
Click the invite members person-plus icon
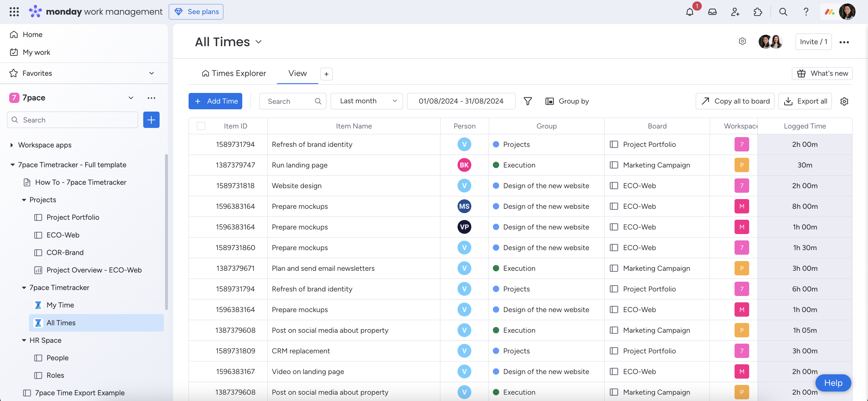click(x=735, y=12)
